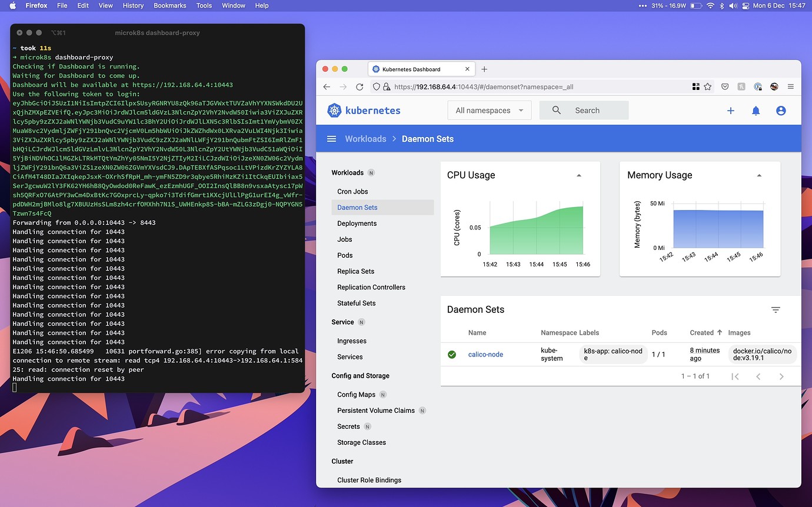Screen dimensions: 812x507
Task: Click the create new resource plus icon
Action: click(730, 110)
